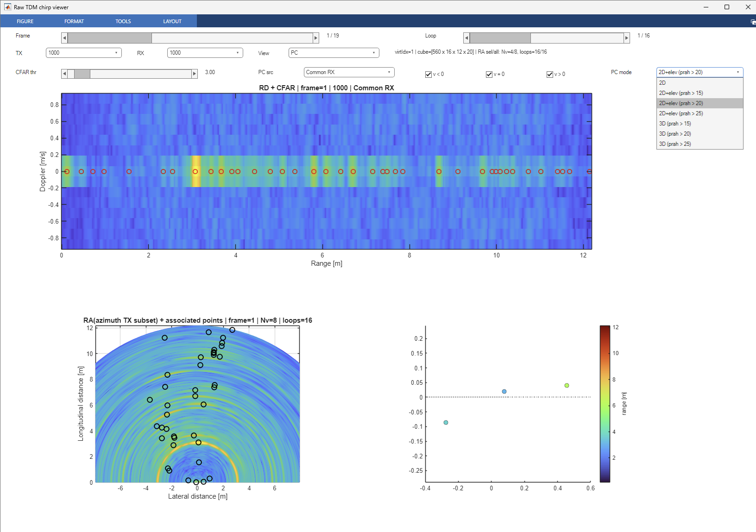The height and width of the screenshot is (532, 756).
Task: Disable the v > 0 checkbox
Action: (550, 75)
